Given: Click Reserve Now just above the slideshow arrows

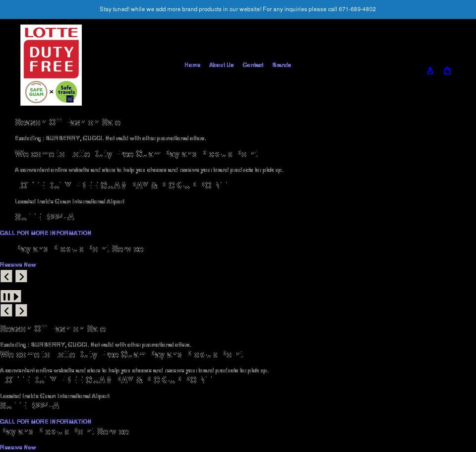Looking at the screenshot, I should 18,264.
